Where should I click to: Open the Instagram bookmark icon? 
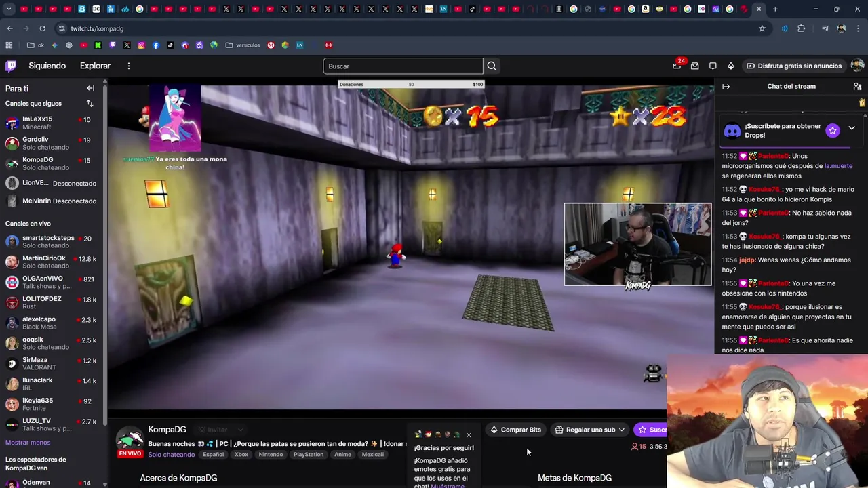point(141,45)
